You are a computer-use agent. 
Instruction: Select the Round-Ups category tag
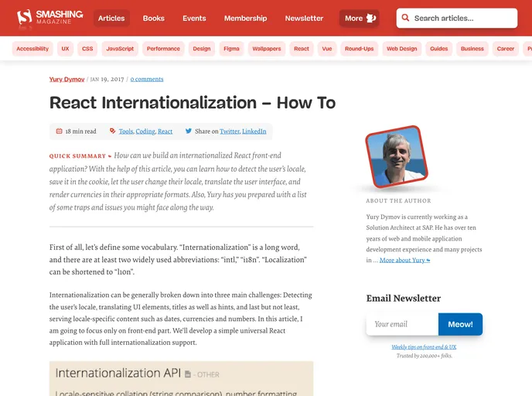click(x=359, y=49)
